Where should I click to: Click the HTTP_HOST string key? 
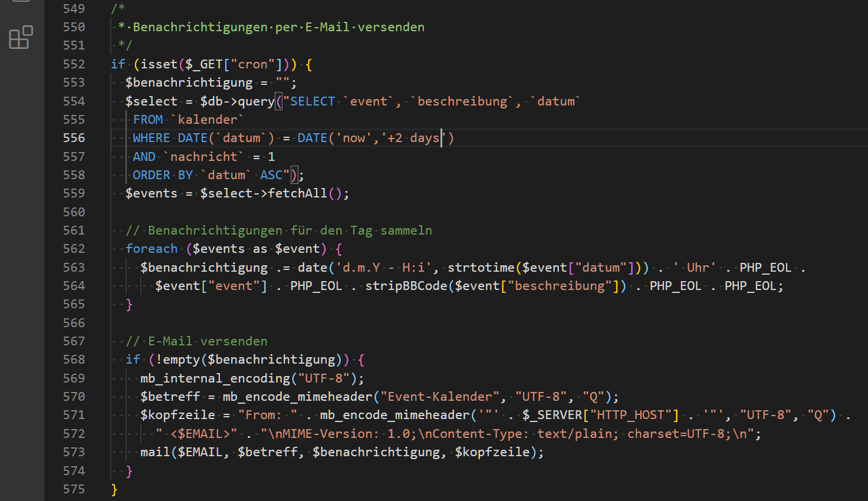(634, 415)
